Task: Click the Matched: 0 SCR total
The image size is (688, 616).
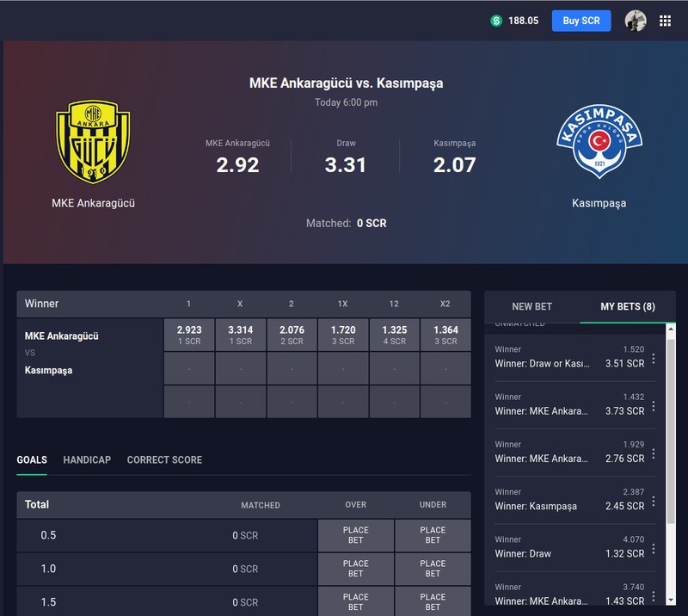Action: point(347,223)
